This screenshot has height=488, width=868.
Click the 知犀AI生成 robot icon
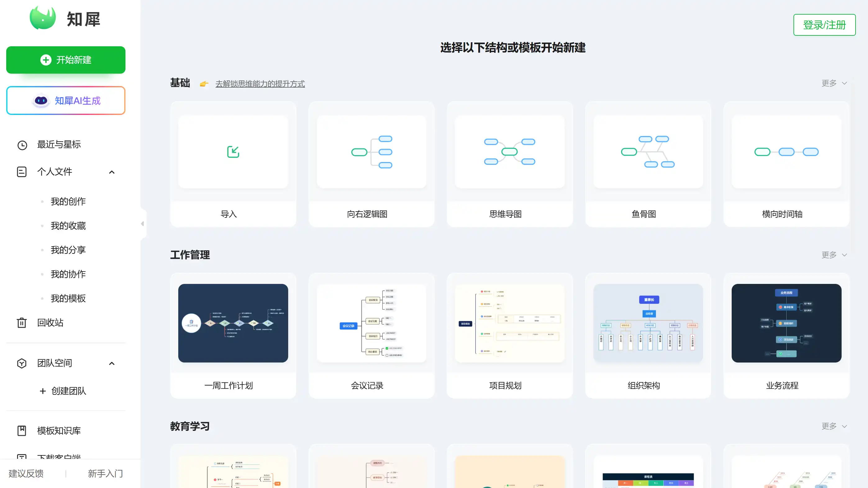(41, 100)
